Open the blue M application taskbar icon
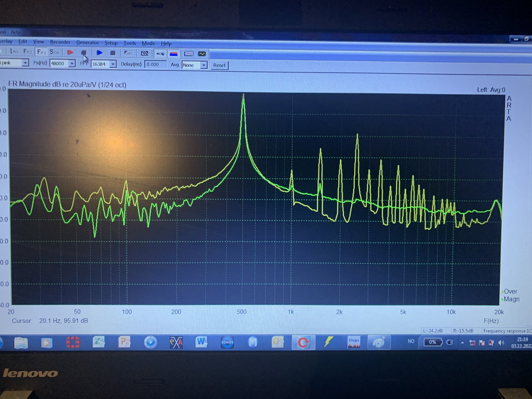 [x=253, y=342]
